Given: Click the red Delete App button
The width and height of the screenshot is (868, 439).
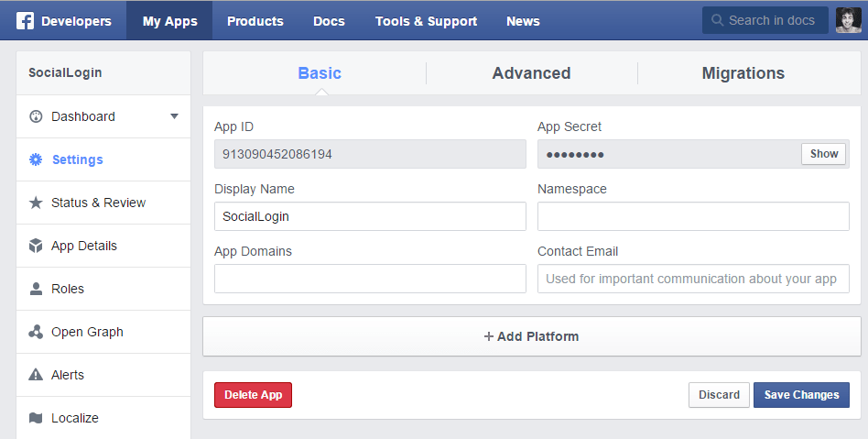Looking at the screenshot, I should click(253, 395).
